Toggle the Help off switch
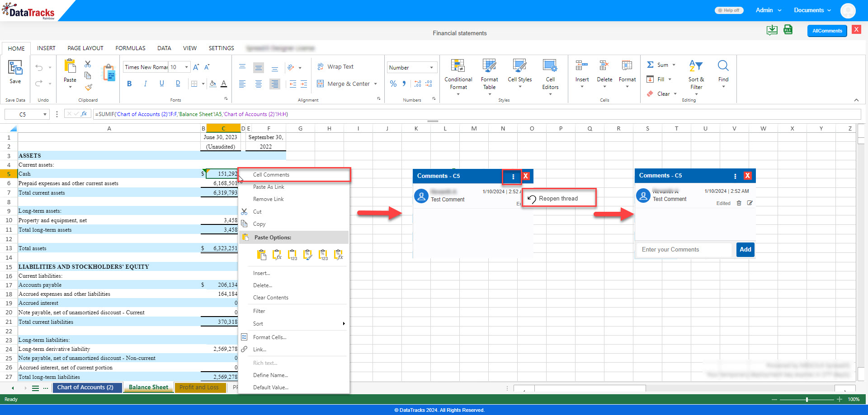Image resolution: width=868 pixels, height=415 pixels. point(729,10)
